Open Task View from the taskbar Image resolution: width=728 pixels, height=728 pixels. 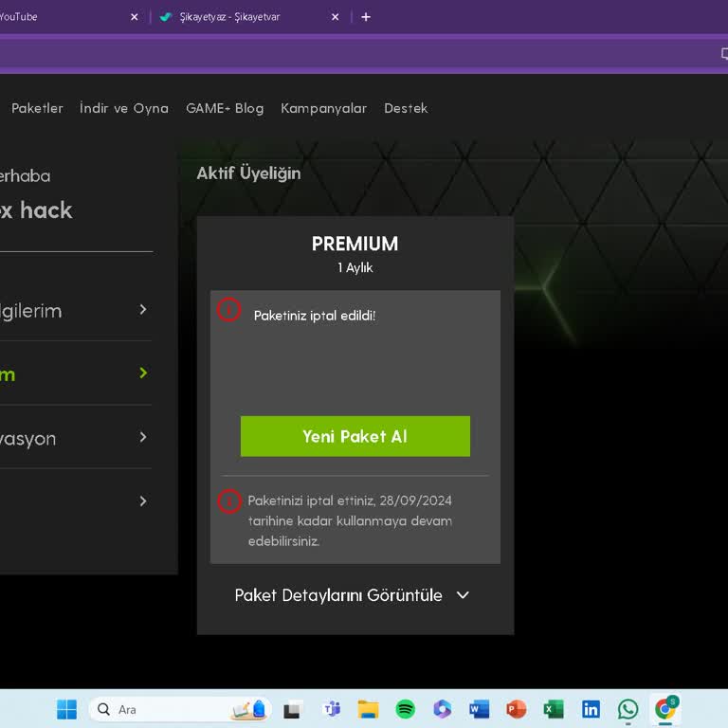click(292, 709)
